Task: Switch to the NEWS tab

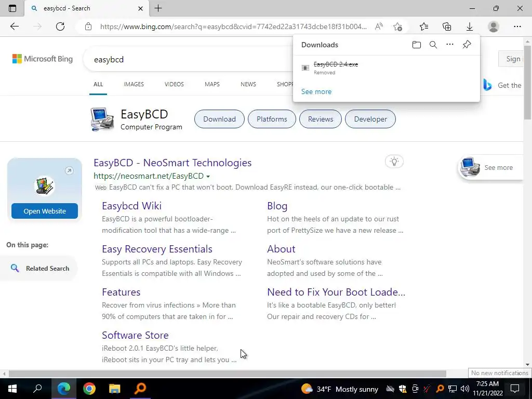Action: (x=248, y=84)
